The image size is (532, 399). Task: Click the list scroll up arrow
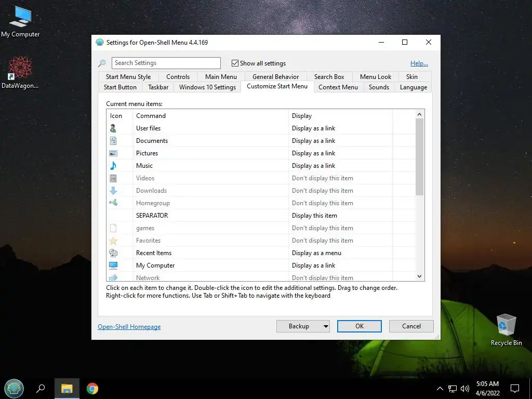(x=419, y=114)
